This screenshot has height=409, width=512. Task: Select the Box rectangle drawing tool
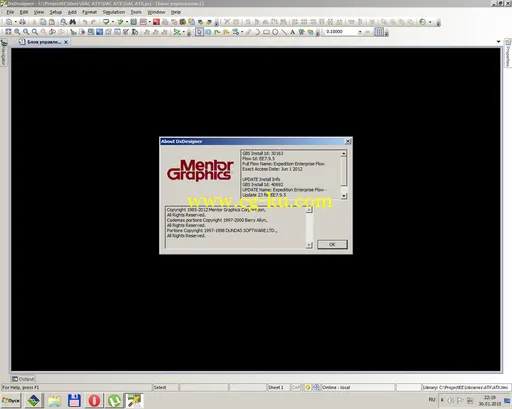point(266,32)
